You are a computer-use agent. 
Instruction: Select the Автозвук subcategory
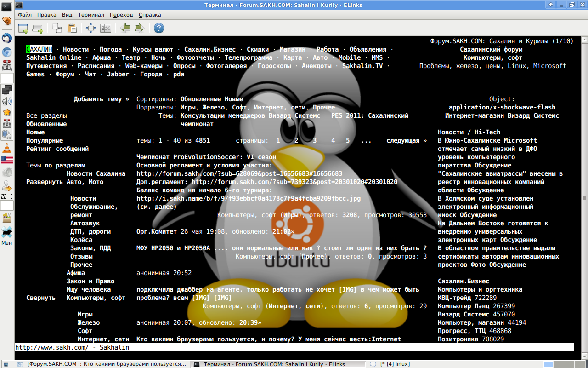[x=85, y=223]
